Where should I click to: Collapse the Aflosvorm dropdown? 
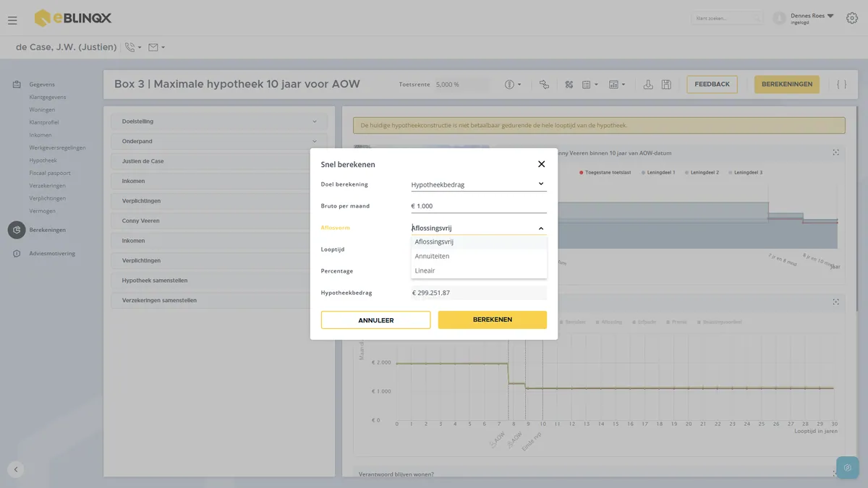[x=541, y=228]
